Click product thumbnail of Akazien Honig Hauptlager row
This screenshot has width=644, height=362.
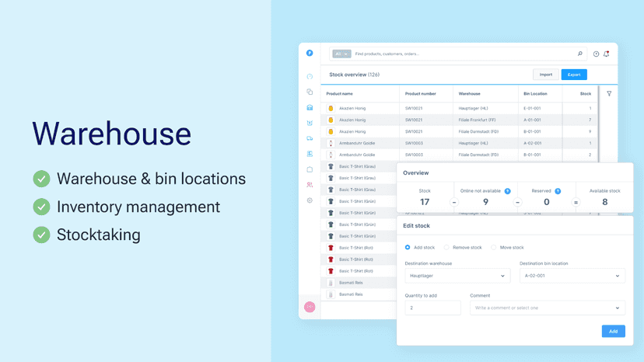[331, 108]
